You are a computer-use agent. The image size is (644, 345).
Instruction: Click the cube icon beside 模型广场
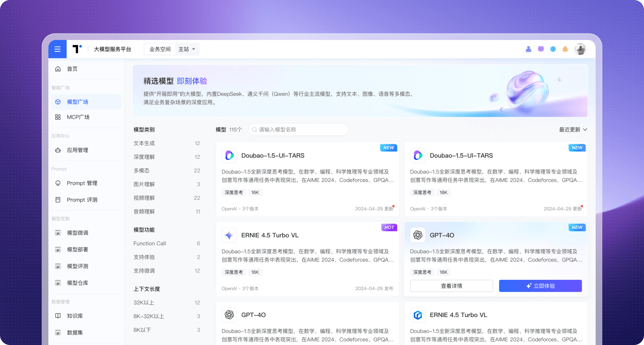coord(58,102)
